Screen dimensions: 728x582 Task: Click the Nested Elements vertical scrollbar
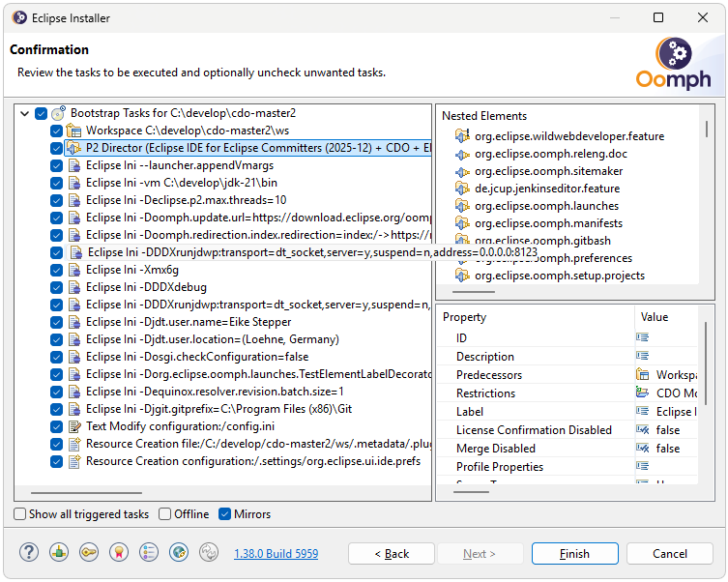(708, 193)
